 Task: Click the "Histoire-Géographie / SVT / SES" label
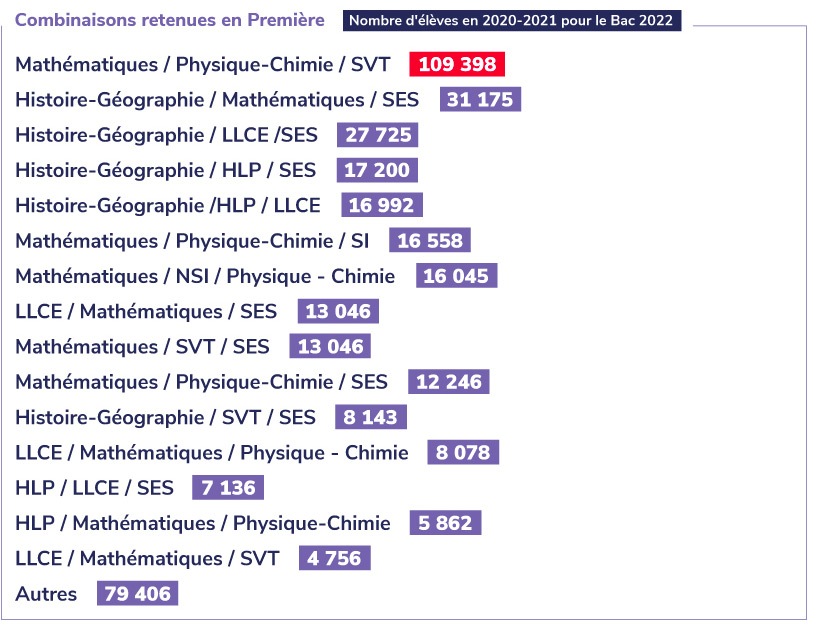click(165, 417)
